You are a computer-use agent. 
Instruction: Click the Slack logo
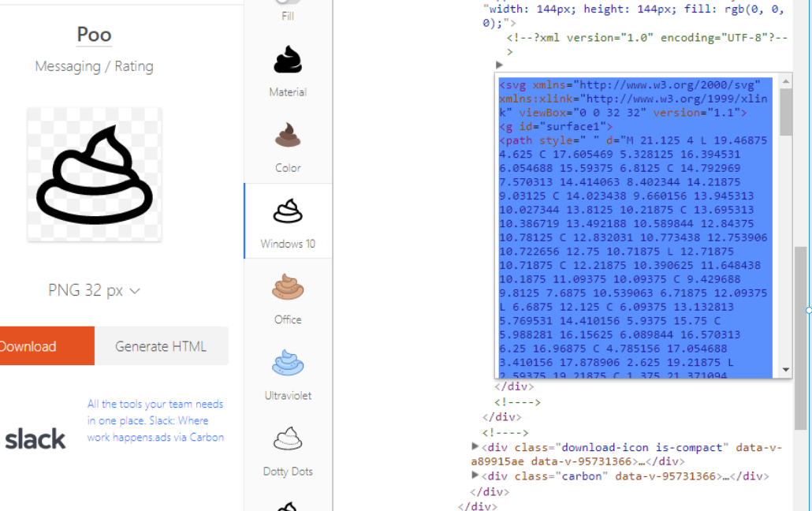point(35,439)
